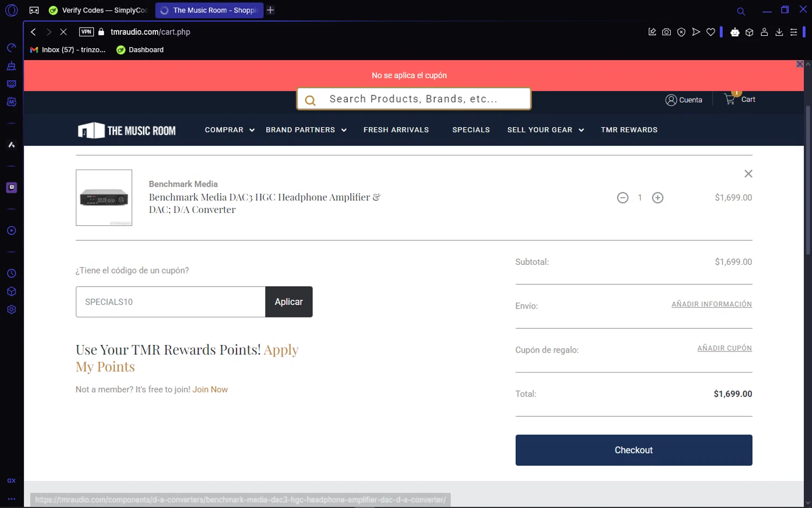This screenshot has height=508, width=812.
Task: Open Inbox (57) Gmail bookmark
Action: [68, 50]
